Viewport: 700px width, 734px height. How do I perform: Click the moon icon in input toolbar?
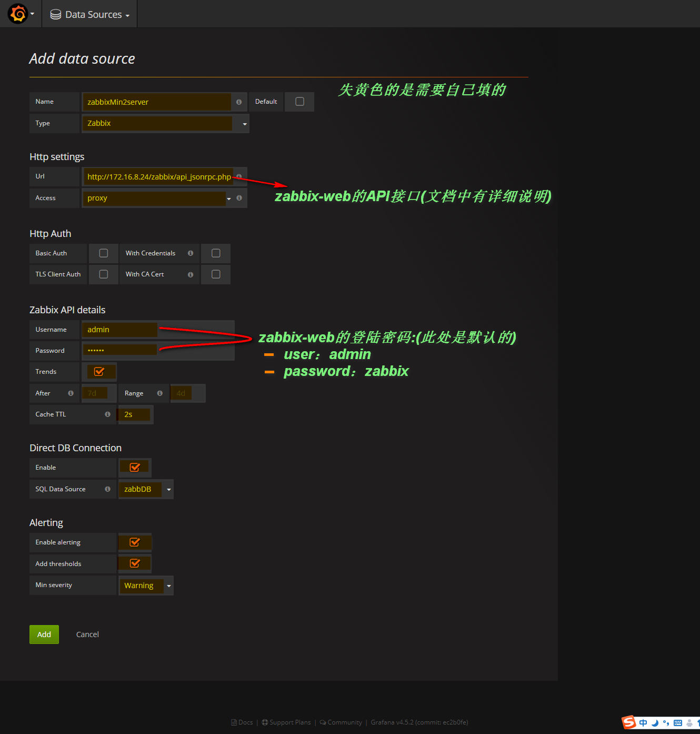coord(655,723)
